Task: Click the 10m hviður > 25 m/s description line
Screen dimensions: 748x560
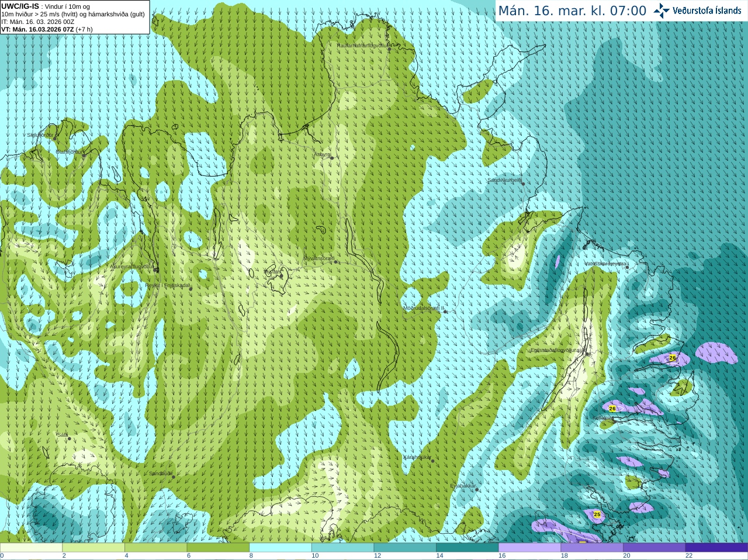Action: [73, 14]
